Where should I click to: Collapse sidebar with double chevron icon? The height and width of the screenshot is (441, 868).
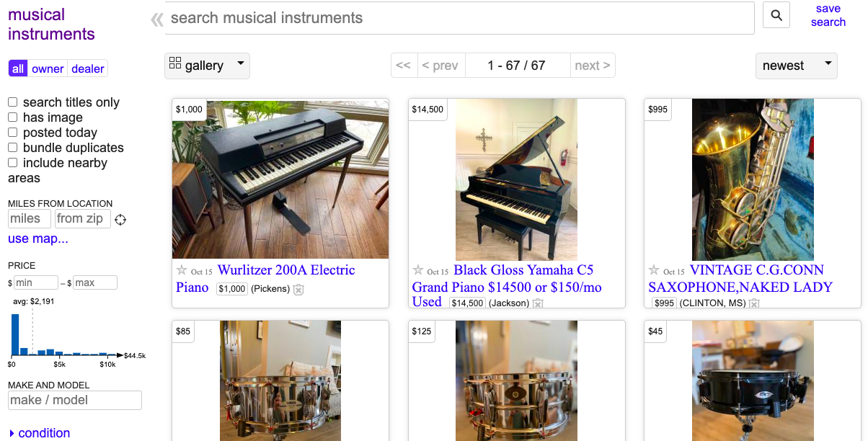156,19
